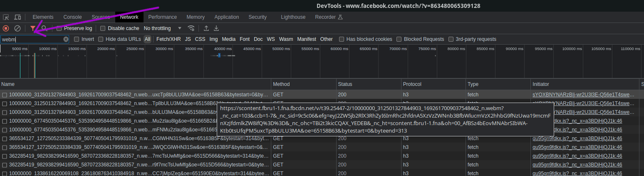The image size is (644, 176).
Task: Click the import HAR upload icon
Action: pyautogui.click(x=206, y=28)
